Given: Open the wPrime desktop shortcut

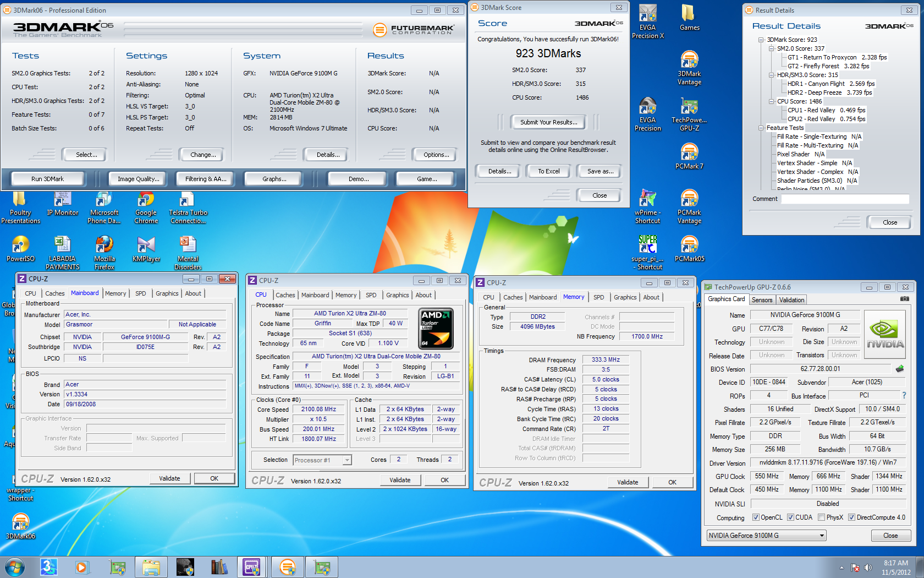Looking at the screenshot, I should (647, 207).
